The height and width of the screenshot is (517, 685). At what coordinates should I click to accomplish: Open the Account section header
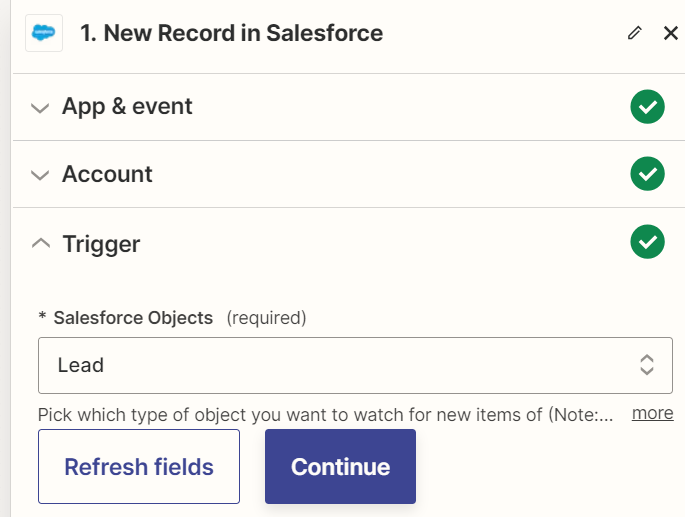point(349,174)
